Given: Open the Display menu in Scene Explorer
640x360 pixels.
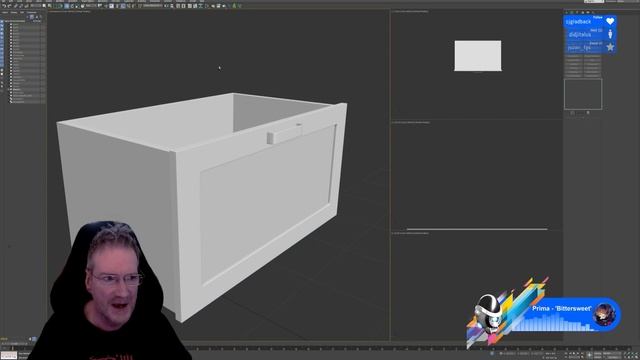Looking at the screenshot, I should 14,12.
